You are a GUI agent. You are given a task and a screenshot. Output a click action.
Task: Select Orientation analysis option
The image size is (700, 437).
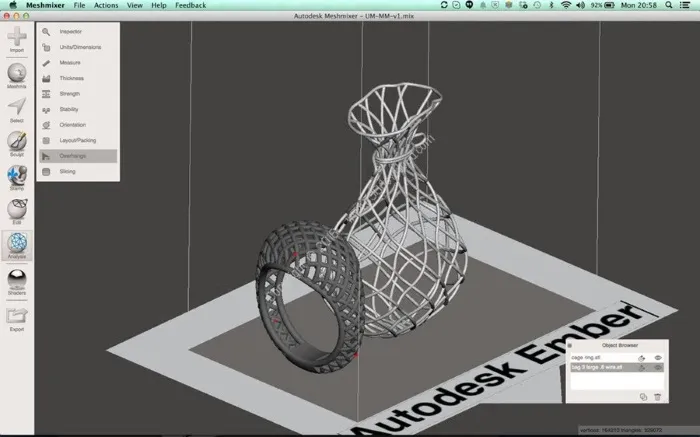tap(78, 125)
